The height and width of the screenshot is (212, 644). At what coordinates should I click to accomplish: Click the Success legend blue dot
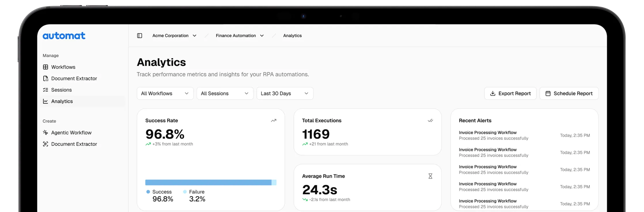[x=148, y=192]
